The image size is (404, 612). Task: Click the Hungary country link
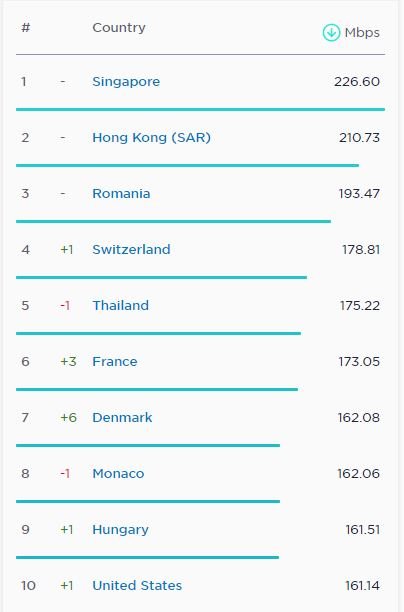coord(120,530)
